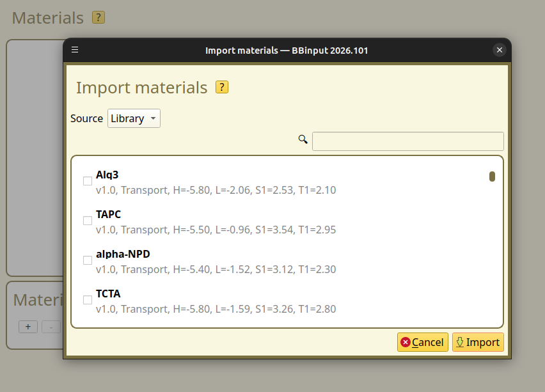Select the TCTA material checkbox
This screenshot has width=545, height=392.
(88, 300)
